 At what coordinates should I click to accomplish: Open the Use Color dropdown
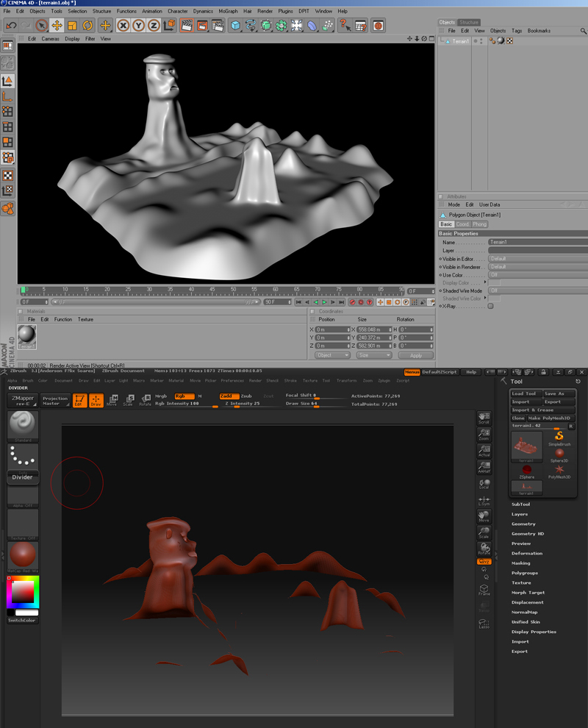(538, 275)
